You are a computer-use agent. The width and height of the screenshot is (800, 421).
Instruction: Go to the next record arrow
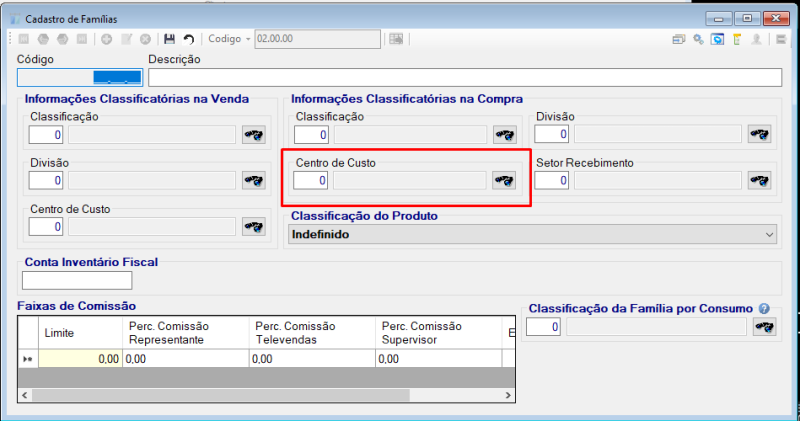point(62,39)
